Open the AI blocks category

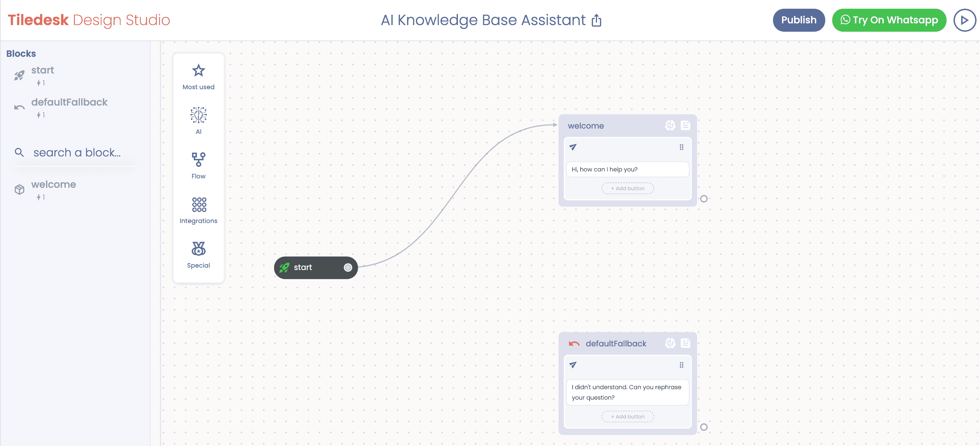click(x=199, y=121)
